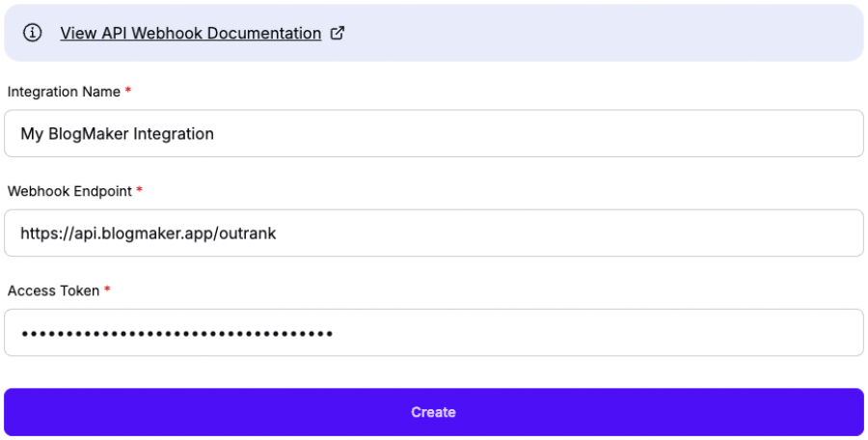Click the info circle icon in the banner
Viewport: 868px width, 440px height.
(34, 33)
